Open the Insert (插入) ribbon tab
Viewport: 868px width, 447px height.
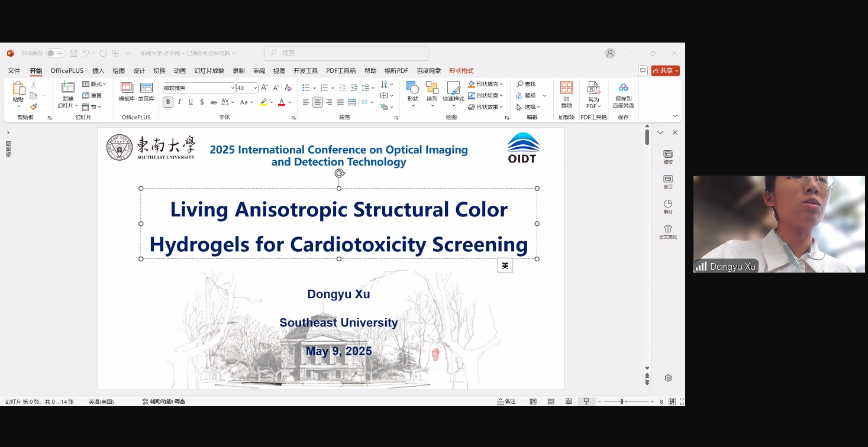click(98, 71)
